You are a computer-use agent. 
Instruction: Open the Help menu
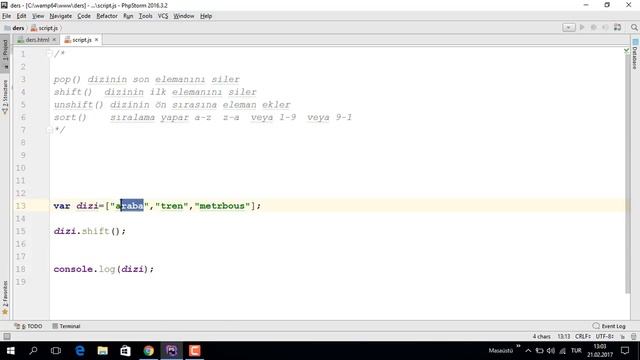click(206, 16)
